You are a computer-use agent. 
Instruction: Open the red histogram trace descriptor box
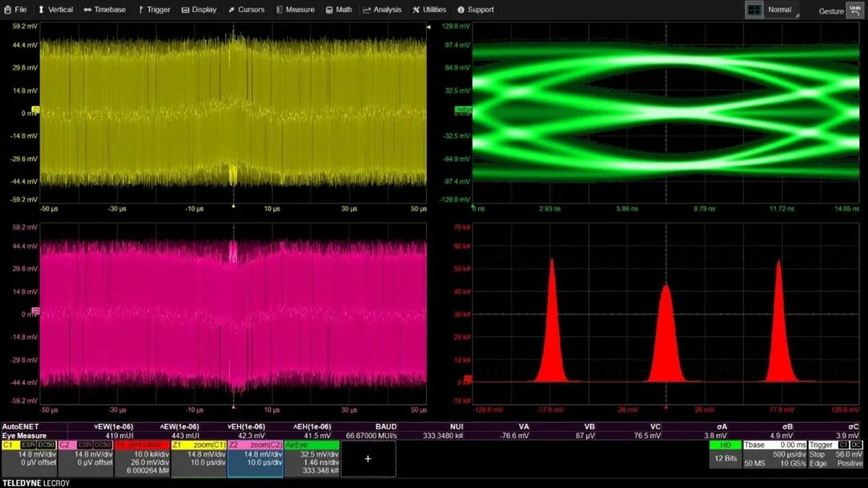tap(142, 458)
